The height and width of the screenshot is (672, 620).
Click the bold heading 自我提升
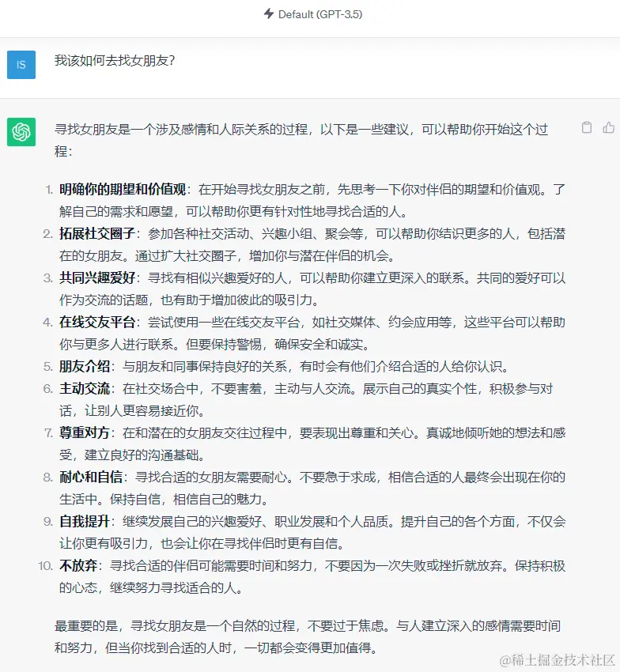pyautogui.click(x=85, y=521)
